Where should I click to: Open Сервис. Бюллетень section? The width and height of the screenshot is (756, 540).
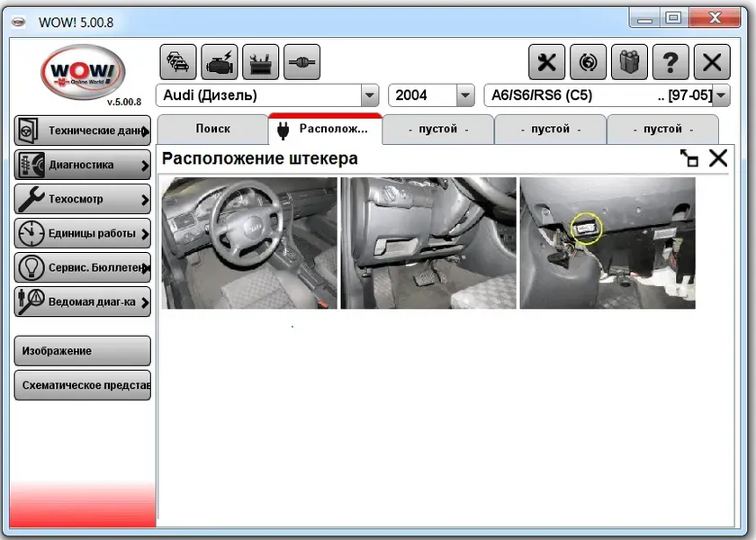(83, 267)
